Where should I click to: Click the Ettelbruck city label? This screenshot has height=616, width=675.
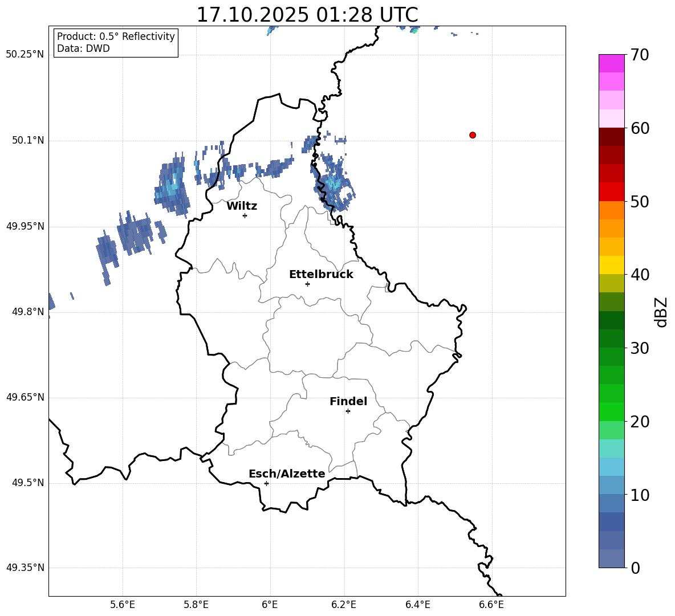[321, 275]
